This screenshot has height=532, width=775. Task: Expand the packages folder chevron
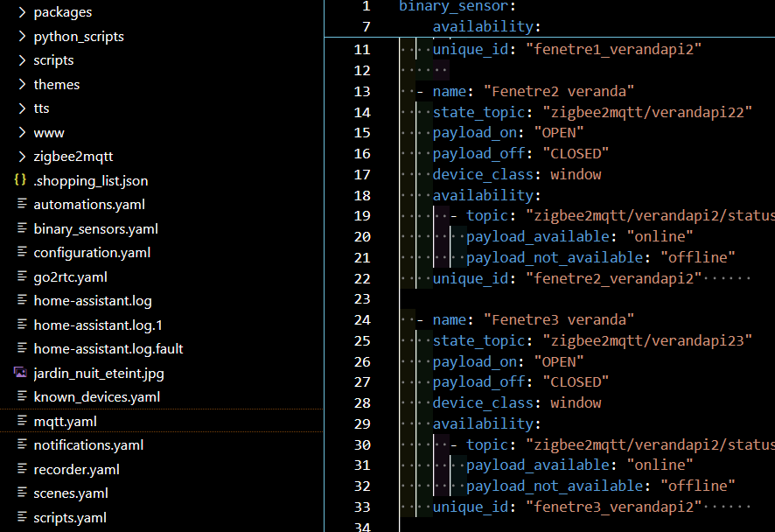(22, 12)
